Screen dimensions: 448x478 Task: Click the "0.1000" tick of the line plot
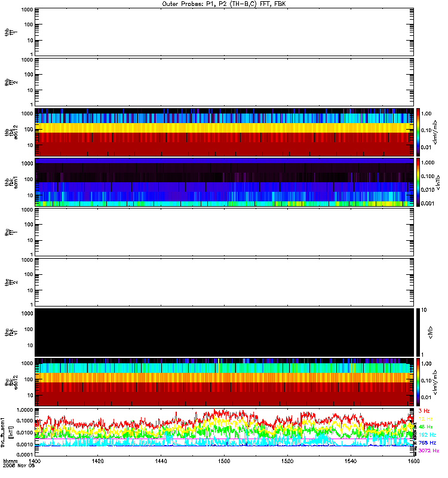24,421
